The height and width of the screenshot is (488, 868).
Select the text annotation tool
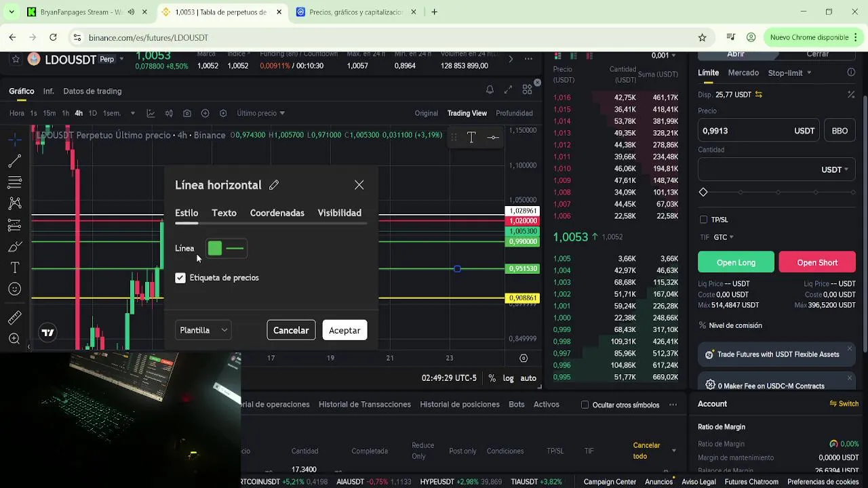pyautogui.click(x=14, y=268)
